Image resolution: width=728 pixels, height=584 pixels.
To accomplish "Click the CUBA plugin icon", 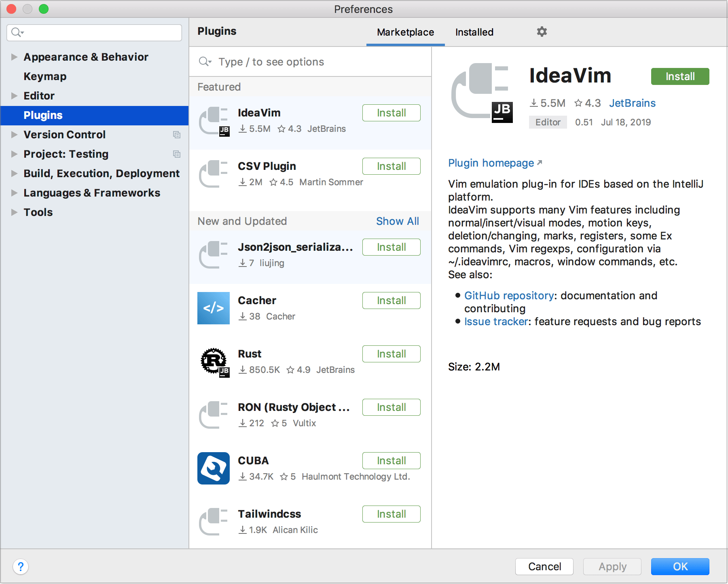I will click(214, 468).
